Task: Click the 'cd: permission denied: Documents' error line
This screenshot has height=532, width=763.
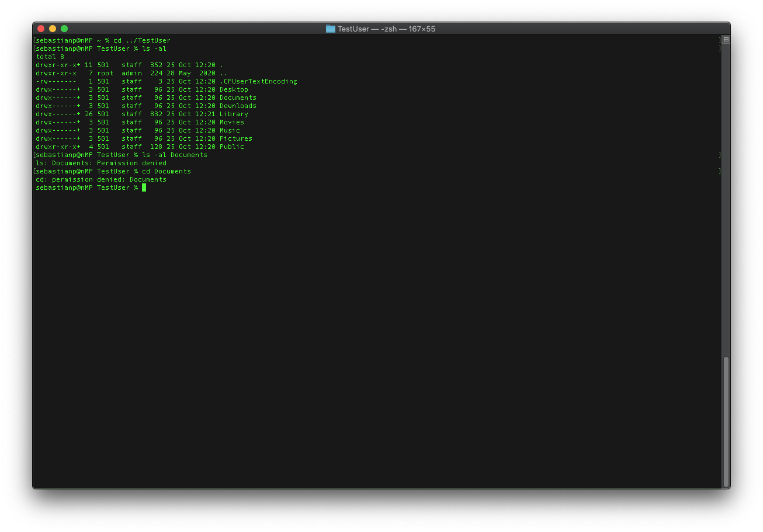Action: 101,179
